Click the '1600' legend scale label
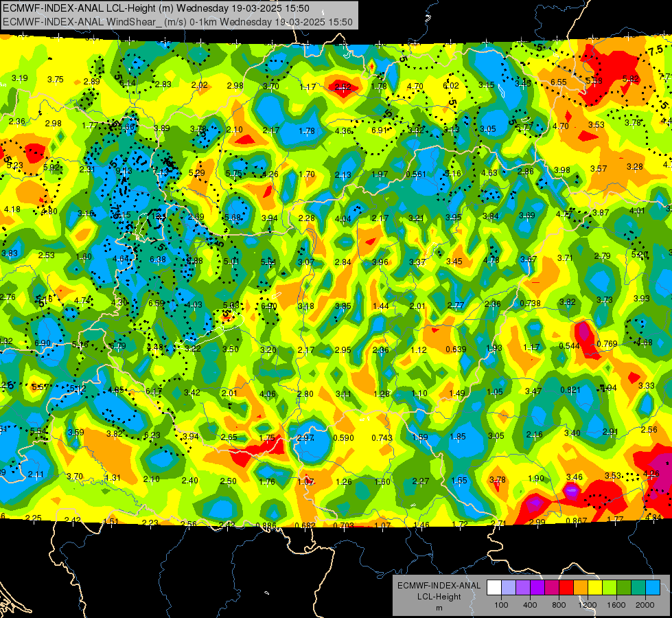 point(616,605)
